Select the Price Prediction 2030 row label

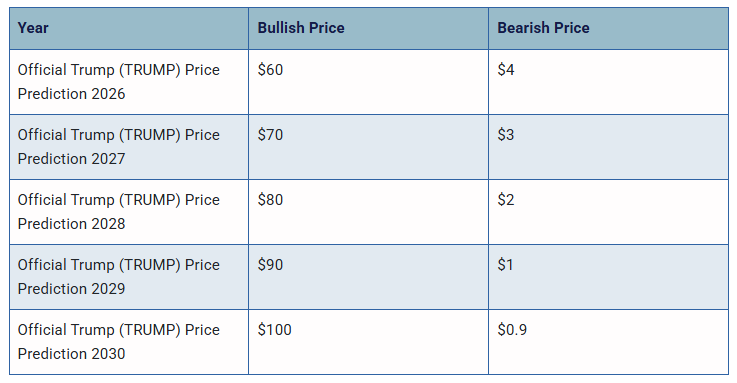(x=118, y=342)
